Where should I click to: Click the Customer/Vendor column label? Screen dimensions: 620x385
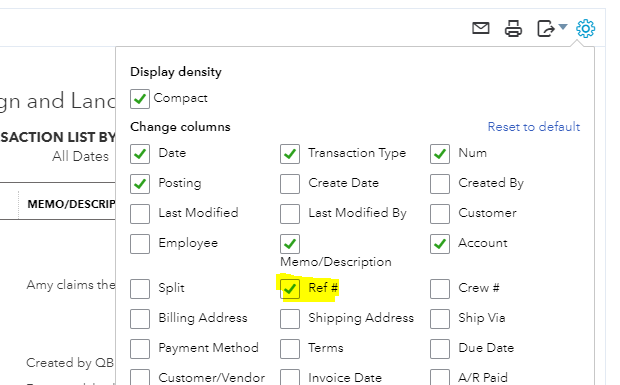pyautogui.click(x=212, y=378)
